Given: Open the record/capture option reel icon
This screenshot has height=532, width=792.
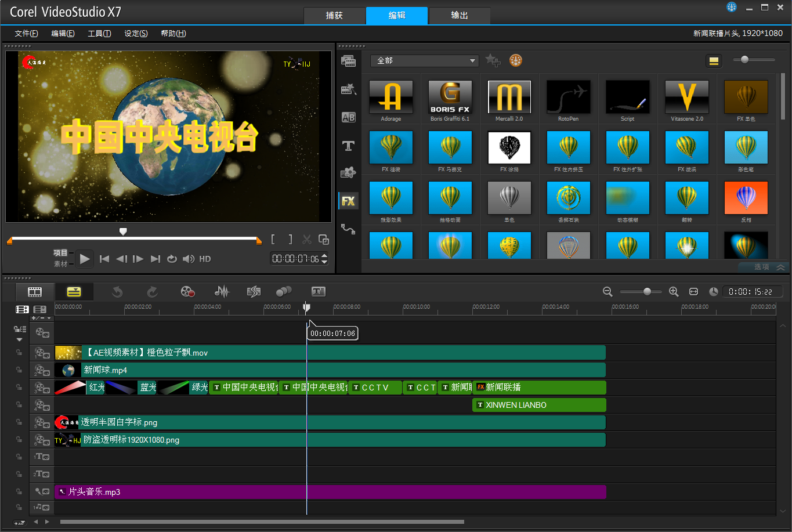Looking at the screenshot, I should coord(187,292).
